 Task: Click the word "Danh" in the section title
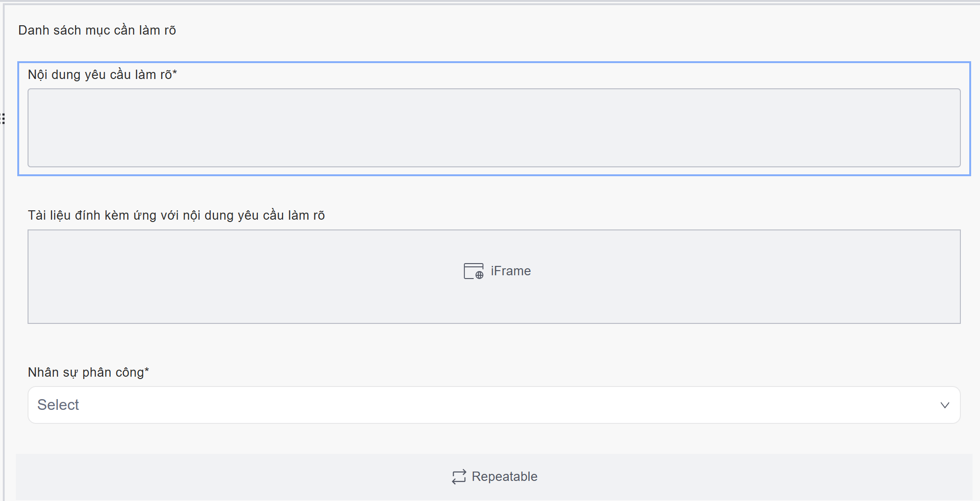[34, 30]
